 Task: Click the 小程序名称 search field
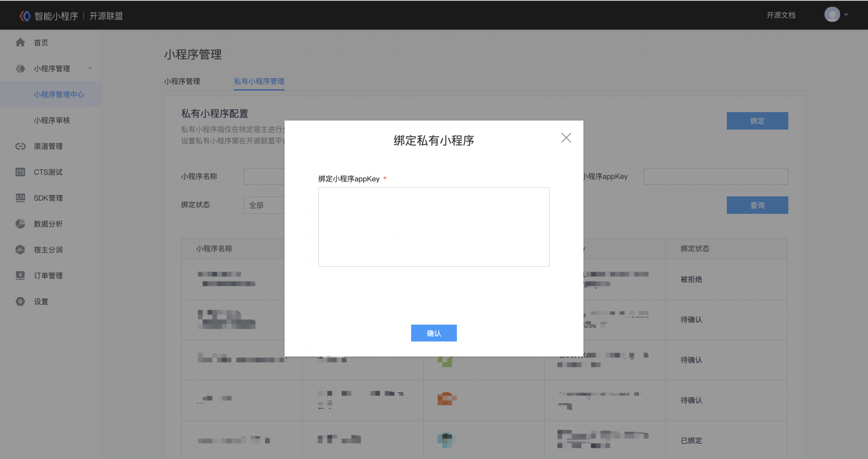264,176
